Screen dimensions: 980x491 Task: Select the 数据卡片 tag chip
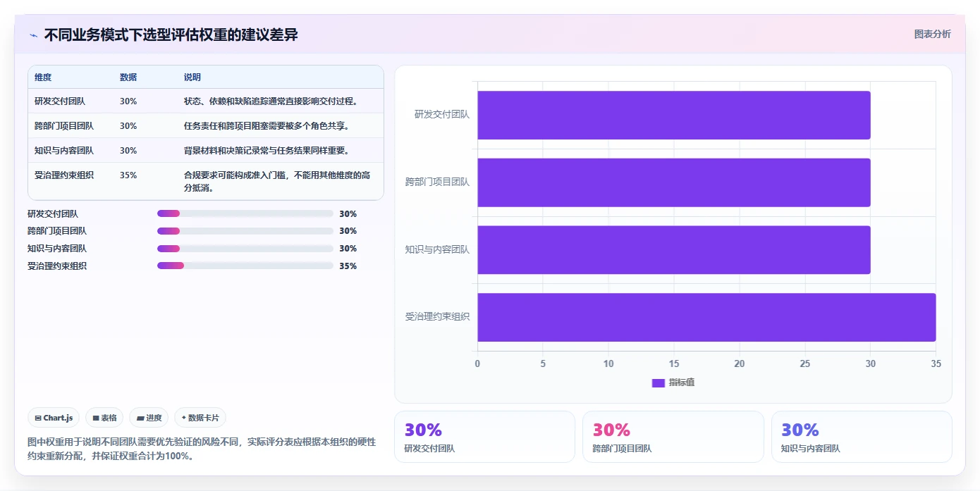(200, 418)
